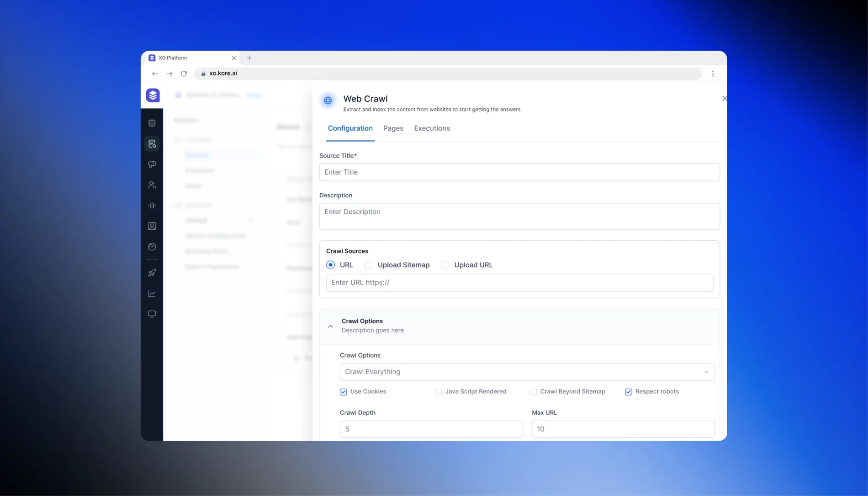Switch to the Pages tab
Screen dimensions: 868x496
[393, 128]
